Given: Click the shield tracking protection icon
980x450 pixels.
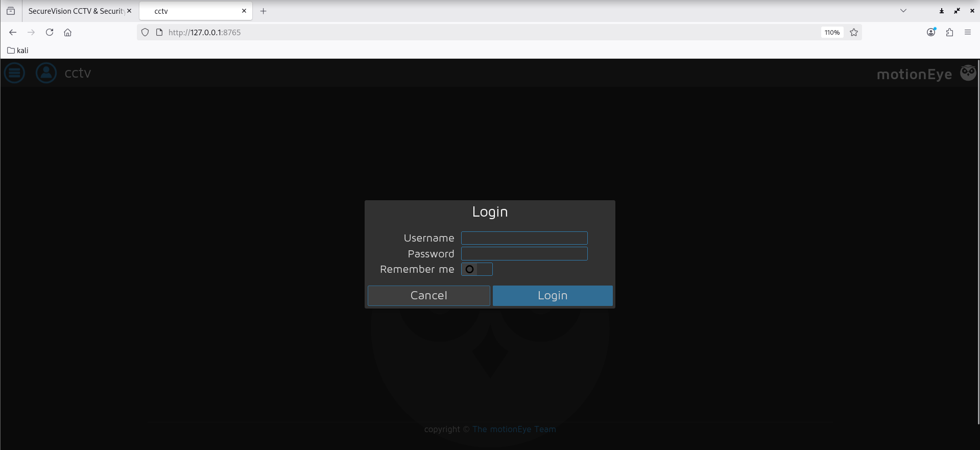Looking at the screenshot, I should coord(145,32).
